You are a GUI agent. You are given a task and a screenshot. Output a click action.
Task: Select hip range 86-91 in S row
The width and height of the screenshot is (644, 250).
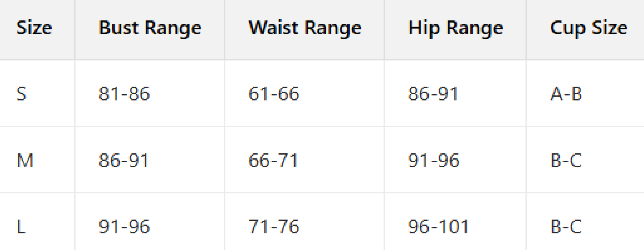click(433, 94)
